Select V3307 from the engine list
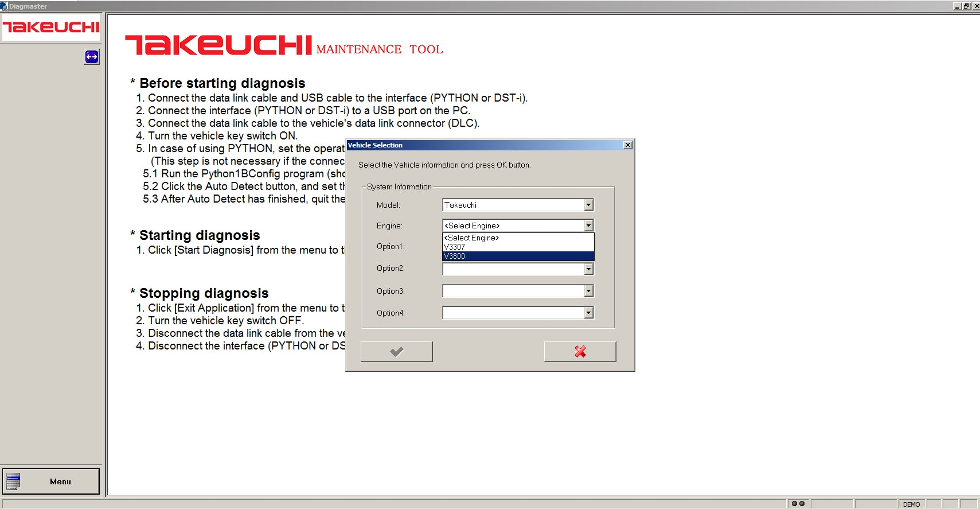The height and width of the screenshot is (509, 980). tap(517, 247)
